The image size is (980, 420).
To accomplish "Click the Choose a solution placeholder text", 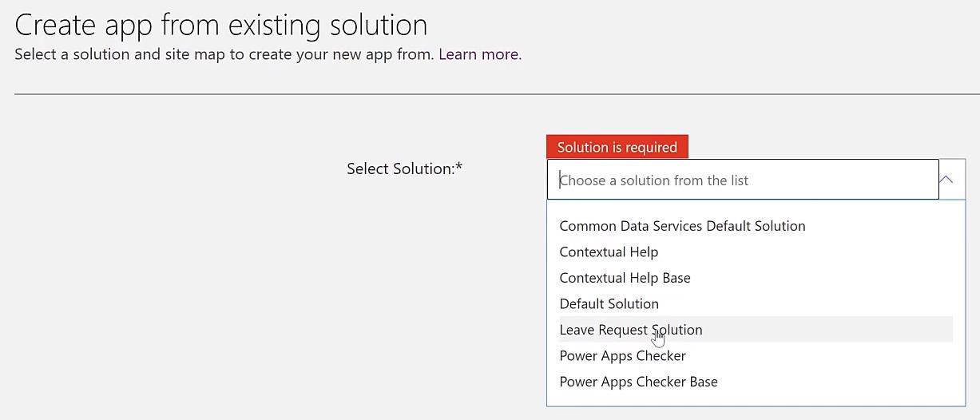I will (654, 180).
